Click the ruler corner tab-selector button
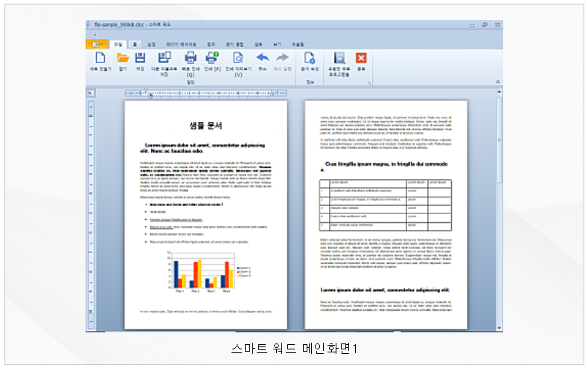This screenshot has height=368, width=588. click(x=91, y=93)
